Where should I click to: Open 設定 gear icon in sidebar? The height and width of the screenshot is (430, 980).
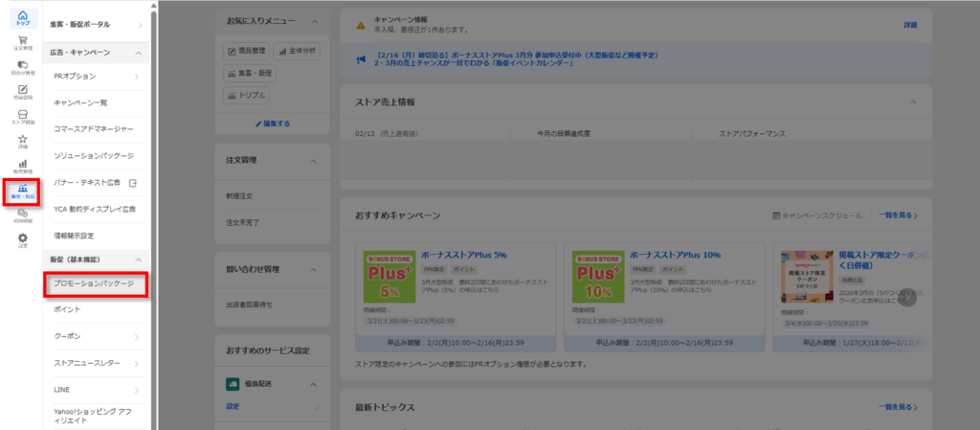coord(23,240)
